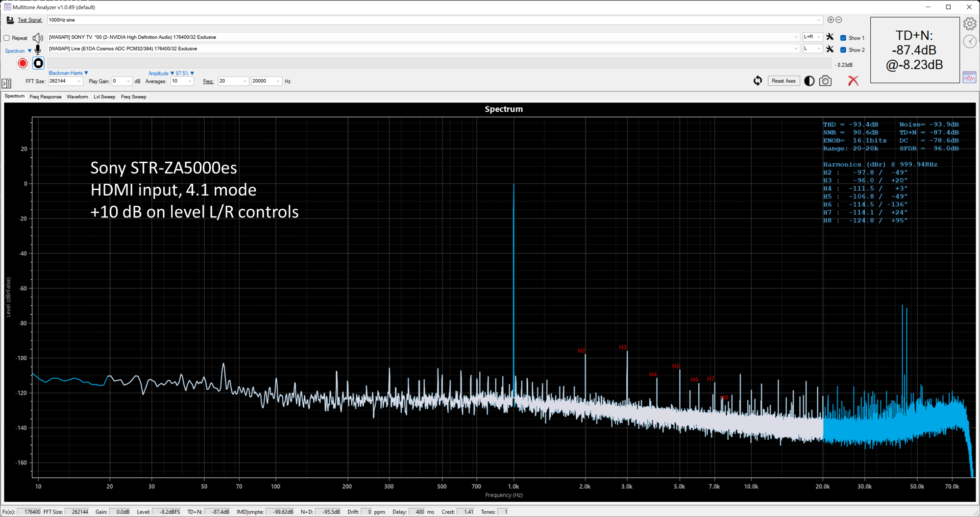Start measurement with the red record button
Viewport: 980px width, 517px height.
23,63
